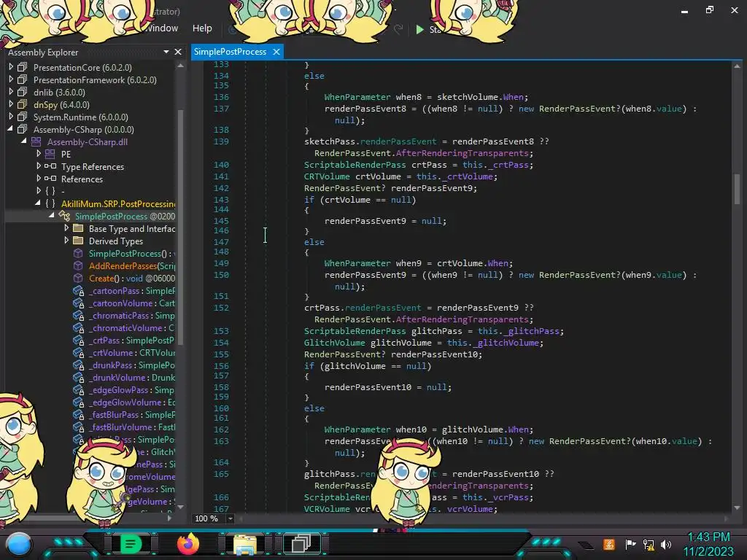Click the dnlib assembly icon
The width and height of the screenshot is (747, 560).
23,92
